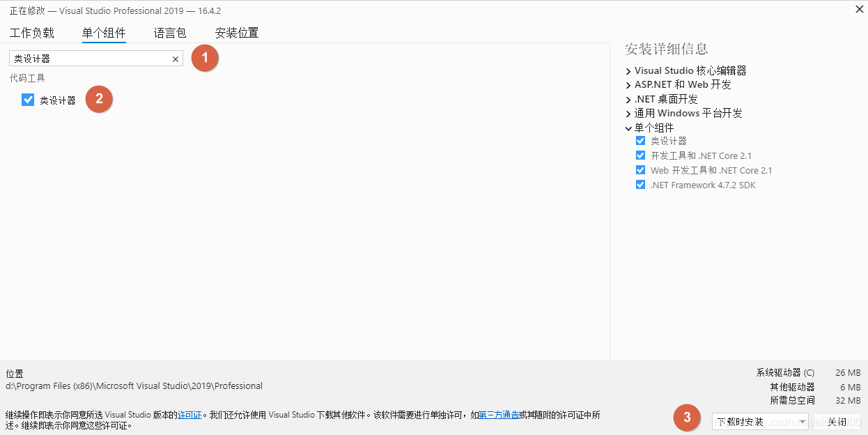Click the 其他驱动器 label
868x435 pixels.
pyautogui.click(x=792, y=387)
